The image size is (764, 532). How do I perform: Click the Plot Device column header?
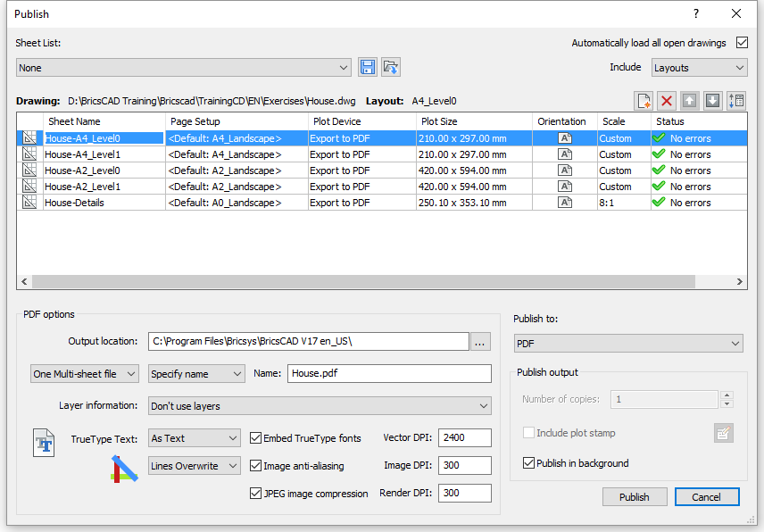coord(362,121)
